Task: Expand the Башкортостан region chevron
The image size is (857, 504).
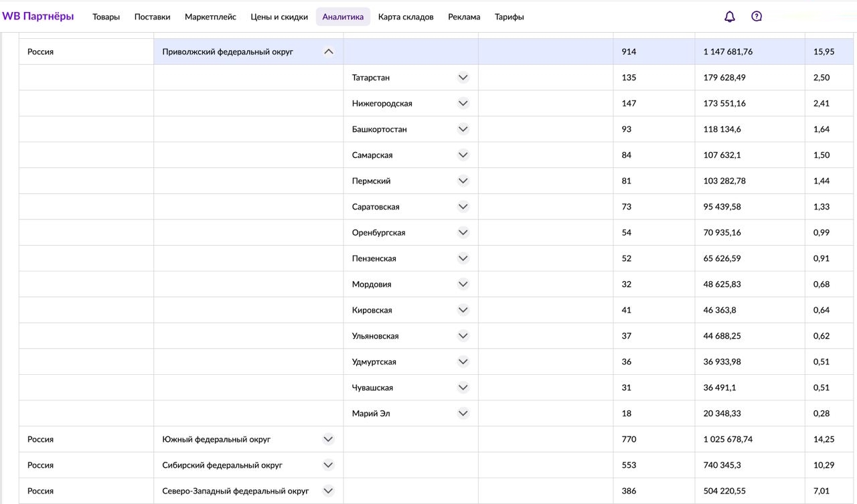Action: (463, 129)
